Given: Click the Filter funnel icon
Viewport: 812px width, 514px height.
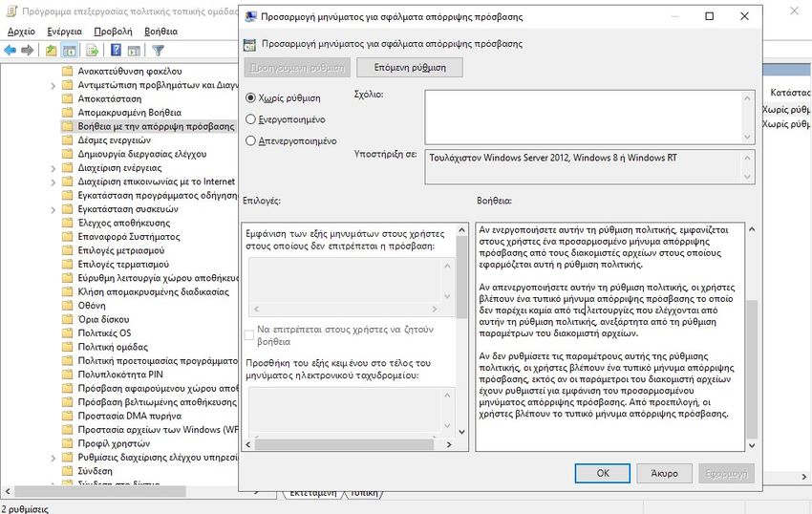Looking at the screenshot, I should point(159,51).
